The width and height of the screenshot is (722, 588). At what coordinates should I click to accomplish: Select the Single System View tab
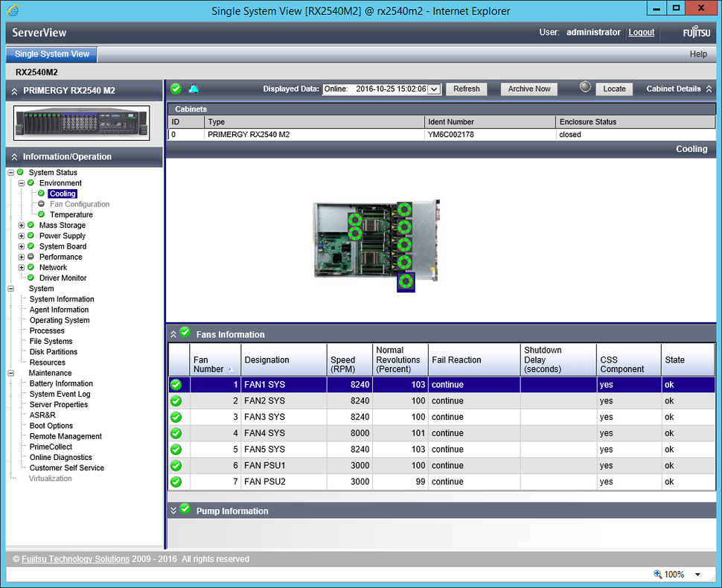point(51,54)
